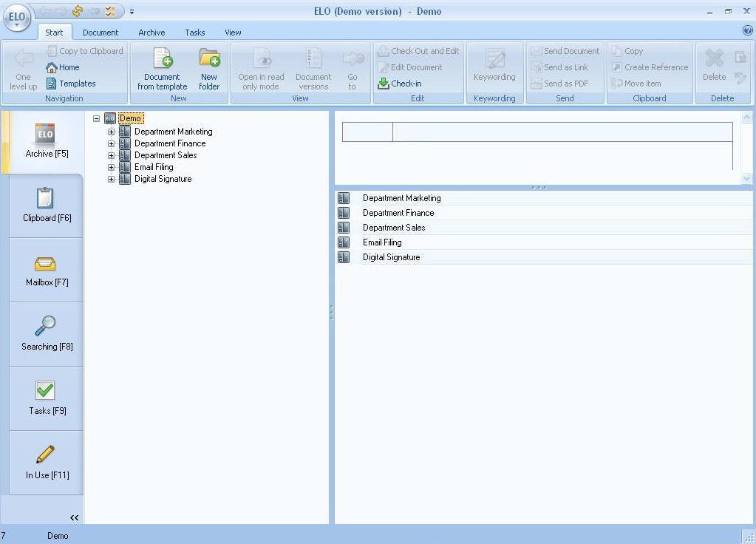Open the Searching [F8] panel
This screenshot has width=756, height=544.
pyautogui.click(x=46, y=334)
